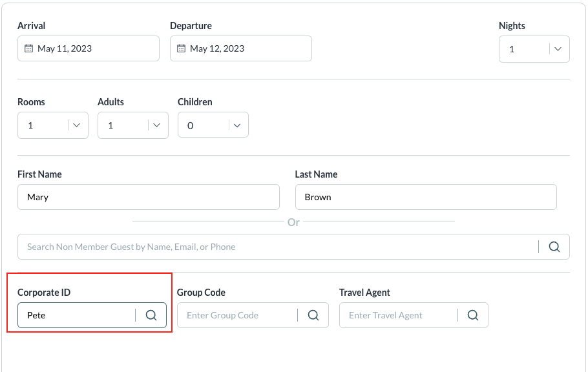Open the Adults count dropdown
The height and width of the screenshot is (372, 588).
click(x=157, y=125)
